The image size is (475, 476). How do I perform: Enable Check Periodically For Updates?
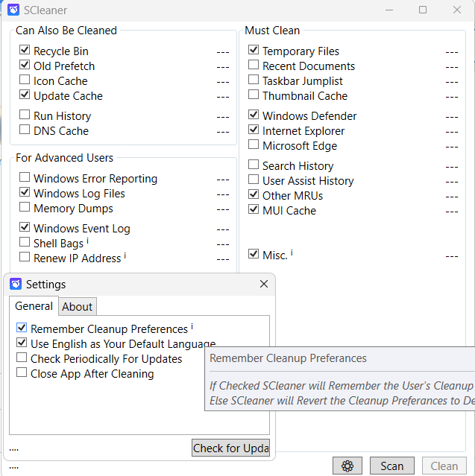tap(22, 358)
